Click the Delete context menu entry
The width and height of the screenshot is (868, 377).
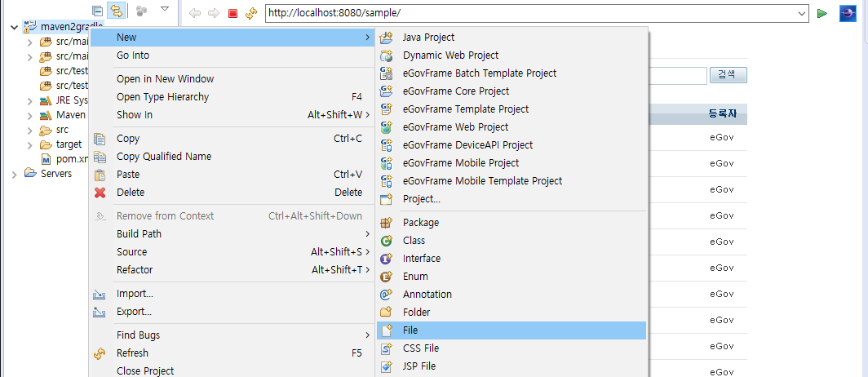131,193
